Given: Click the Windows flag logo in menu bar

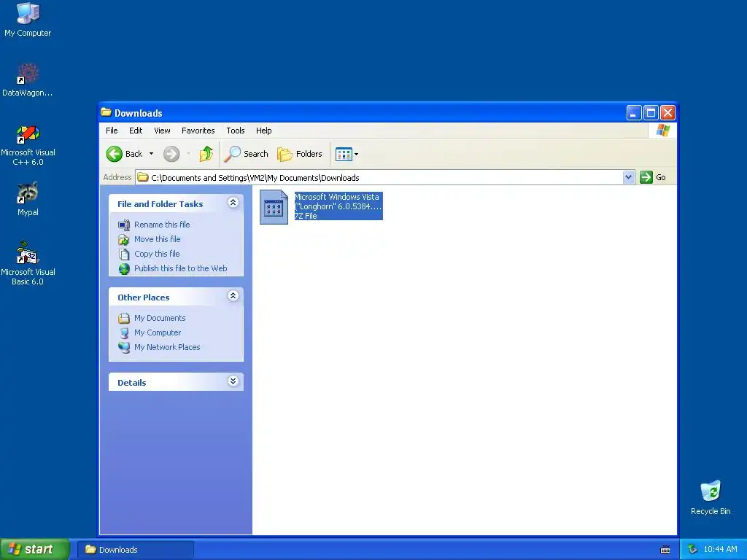Looking at the screenshot, I should [662, 130].
